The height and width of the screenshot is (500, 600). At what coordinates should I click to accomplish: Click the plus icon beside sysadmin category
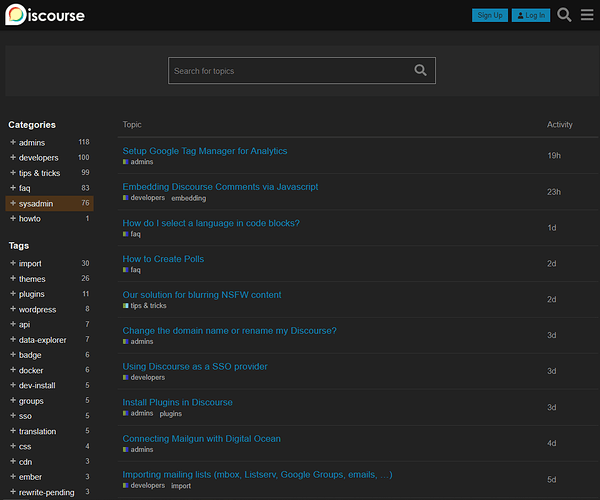pyautogui.click(x=13, y=203)
